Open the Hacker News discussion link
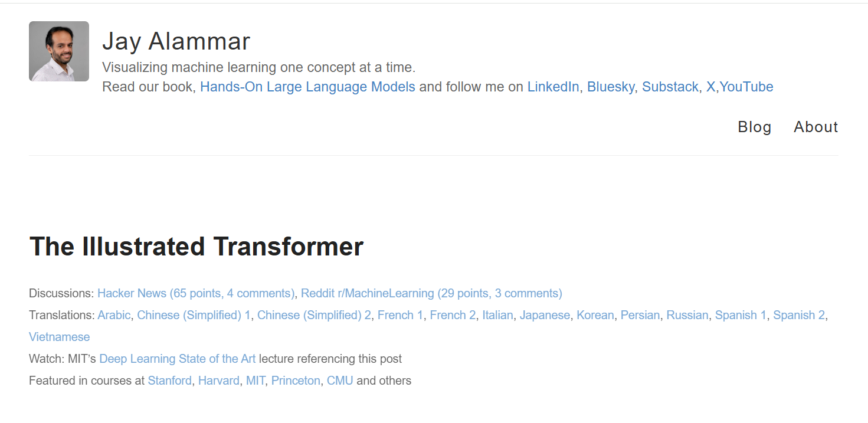The width and height of the screenshot is (868, 423). pos(196,293)
